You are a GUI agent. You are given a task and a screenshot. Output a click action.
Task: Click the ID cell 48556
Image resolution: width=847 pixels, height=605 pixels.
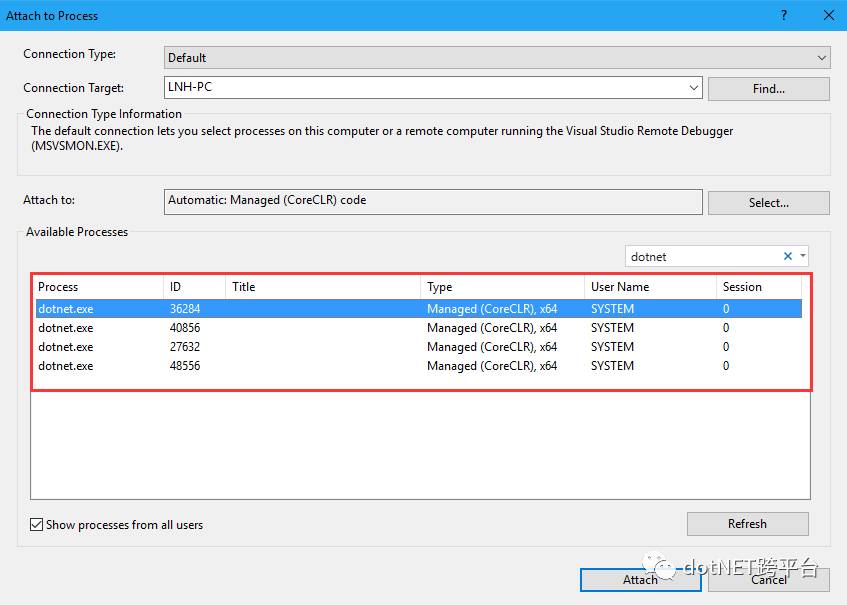[185, 366]
